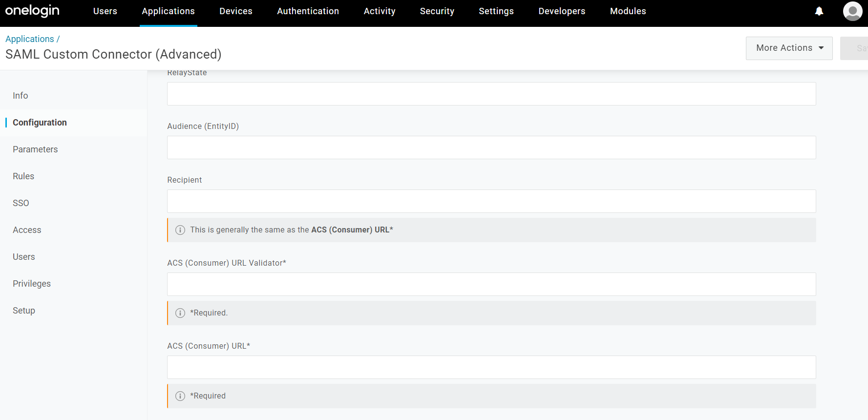
Task: Select the Rules sidebar tab
Action: [23, 176]
